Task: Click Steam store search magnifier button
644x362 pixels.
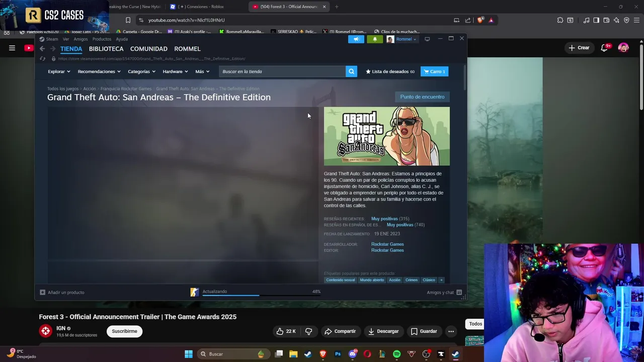Action: coord(351,71)
